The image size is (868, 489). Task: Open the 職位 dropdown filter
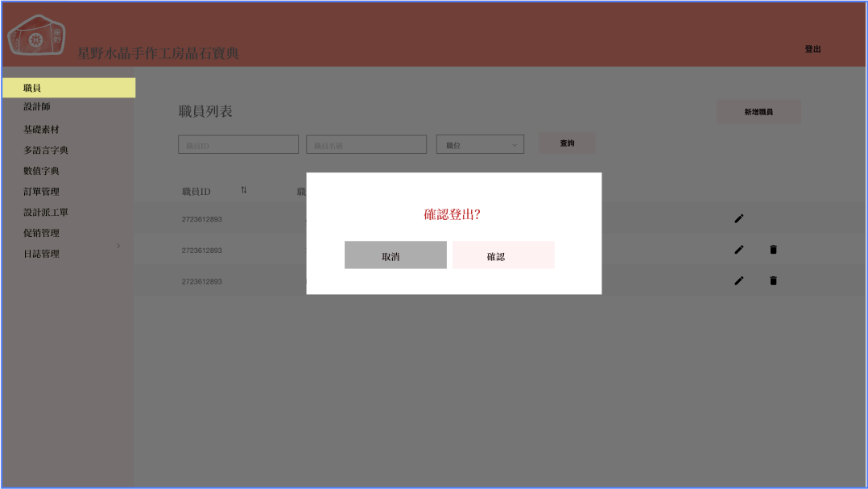pos(480,145)
